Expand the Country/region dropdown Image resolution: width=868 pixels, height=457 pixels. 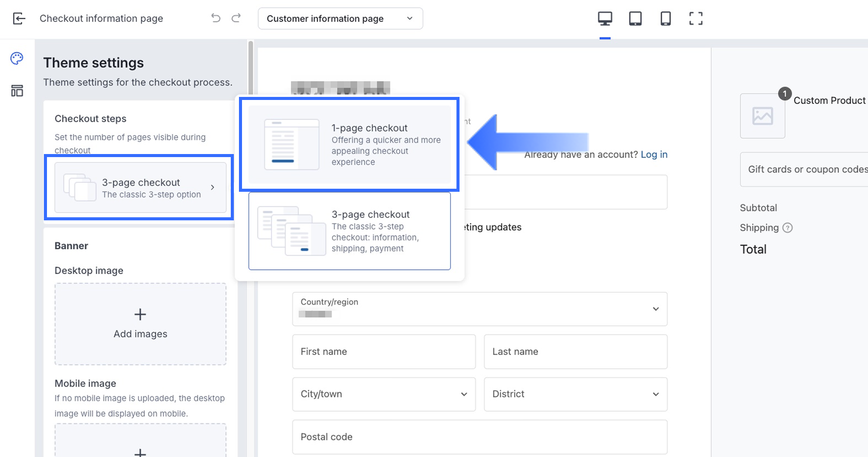(479, 309)
